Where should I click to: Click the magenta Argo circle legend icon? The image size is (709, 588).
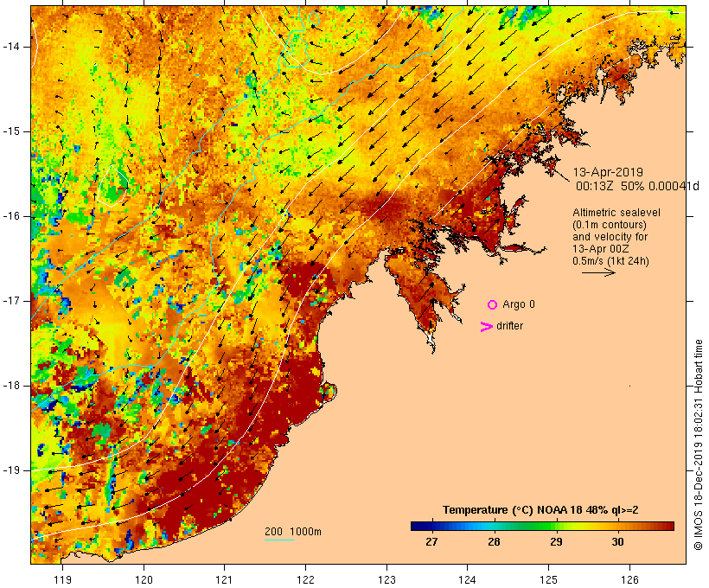coord(493,304)
